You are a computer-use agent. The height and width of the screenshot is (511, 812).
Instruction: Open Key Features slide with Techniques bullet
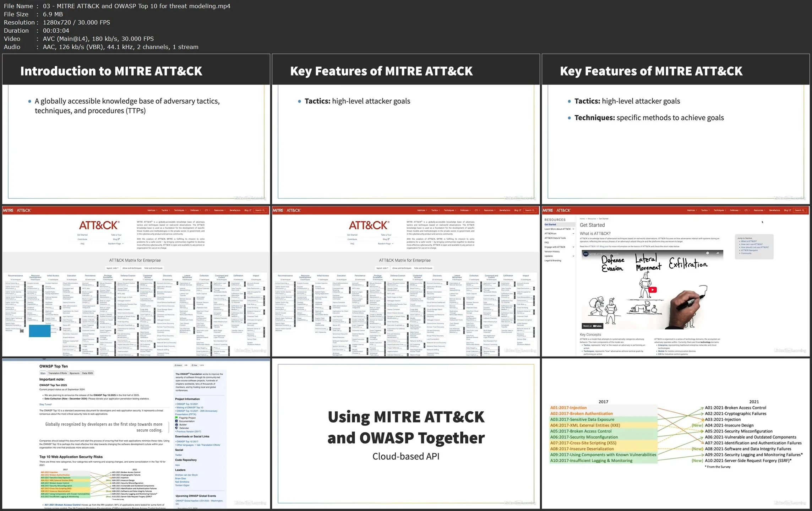pos(676,129)
